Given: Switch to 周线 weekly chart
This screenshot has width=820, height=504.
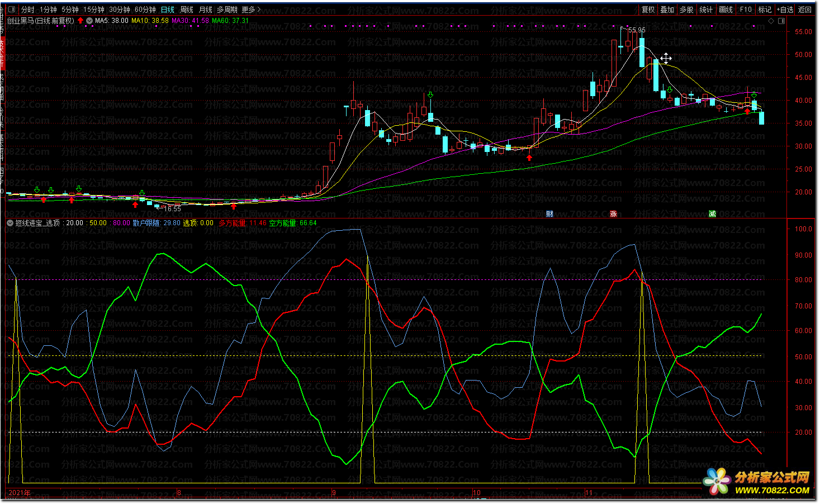Looking at the screenshot, I should pyautogui.click(x=187, y=9).
